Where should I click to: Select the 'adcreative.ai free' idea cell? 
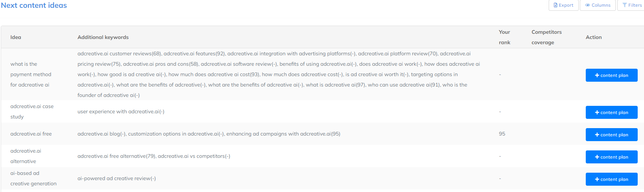point(31,134)
